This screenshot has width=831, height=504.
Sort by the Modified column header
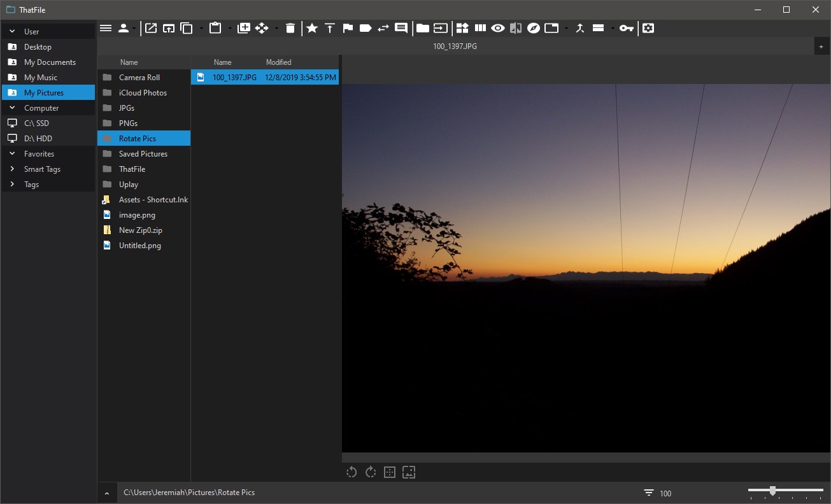278,62
